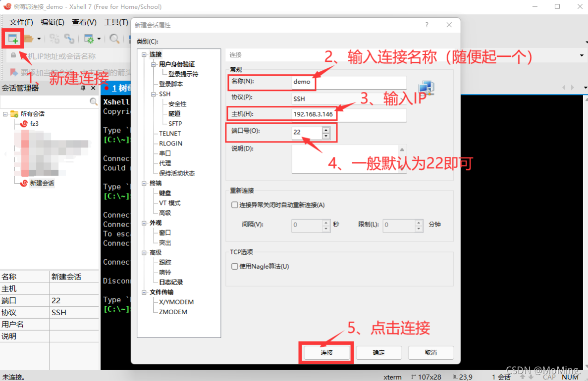The width and height of the screenshot is (588, 381).
Task: Select 安全性 under SSH
Action: point(177,104)
